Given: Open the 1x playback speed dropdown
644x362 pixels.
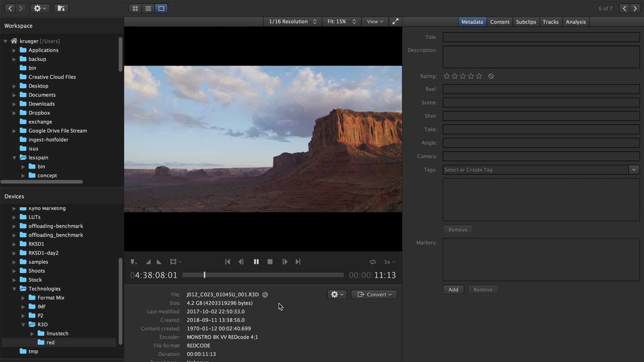Looking at the screenshot, I should pos(389,262).
